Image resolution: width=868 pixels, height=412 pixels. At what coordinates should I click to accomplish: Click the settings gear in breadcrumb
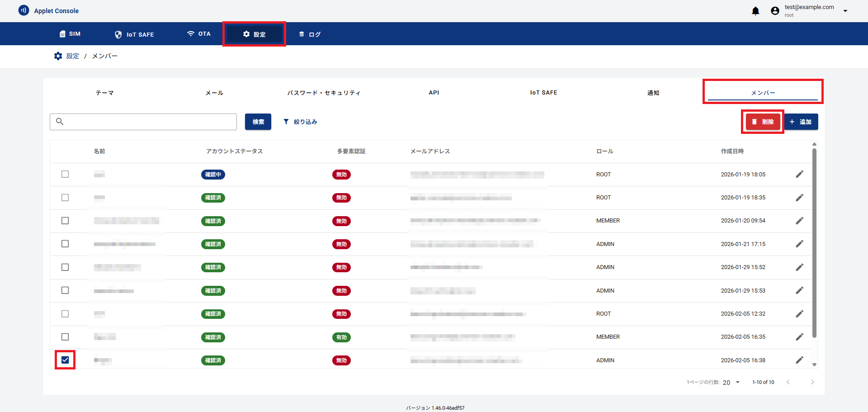[x=58, y=56]
